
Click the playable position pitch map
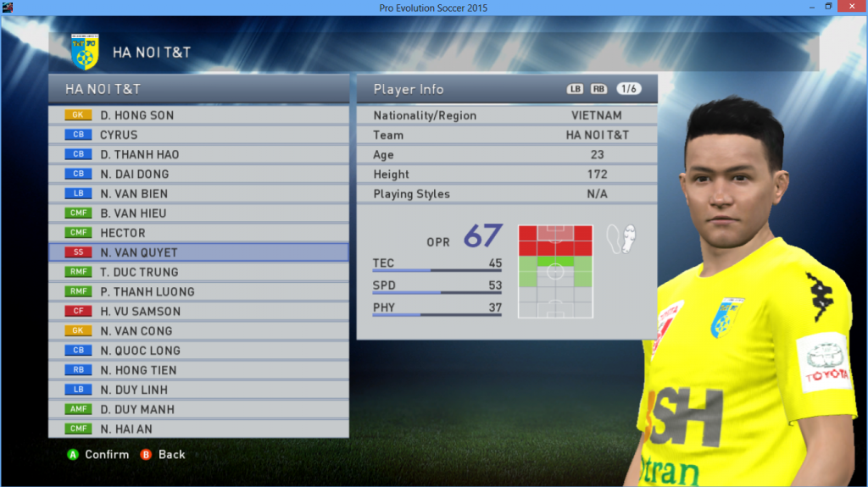[555, 271]
